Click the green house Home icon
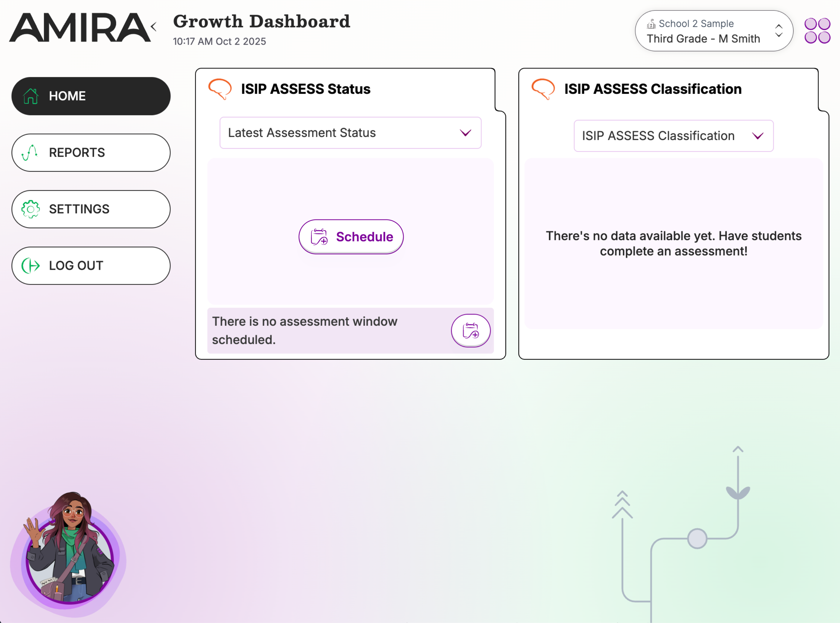 30,96
